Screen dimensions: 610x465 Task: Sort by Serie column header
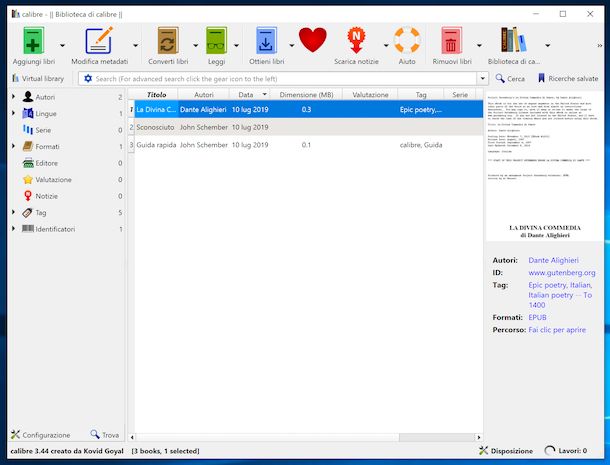pos(460,95)
